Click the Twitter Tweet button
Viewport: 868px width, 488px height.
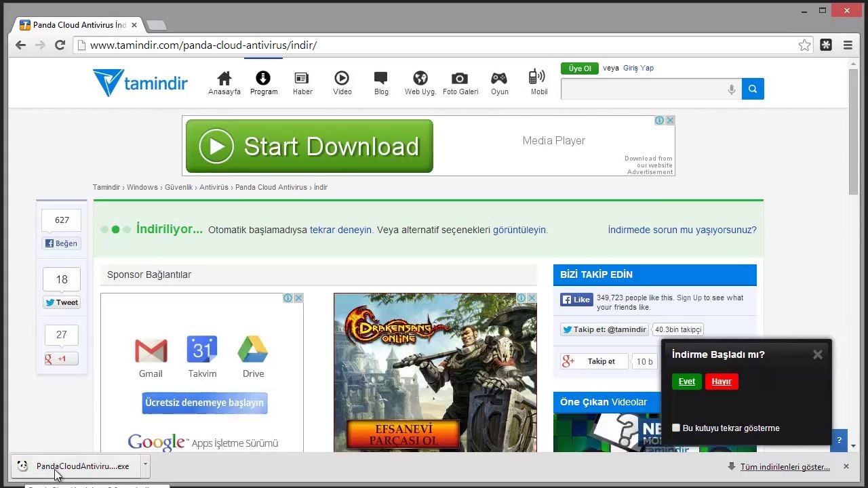click(62, 302)
